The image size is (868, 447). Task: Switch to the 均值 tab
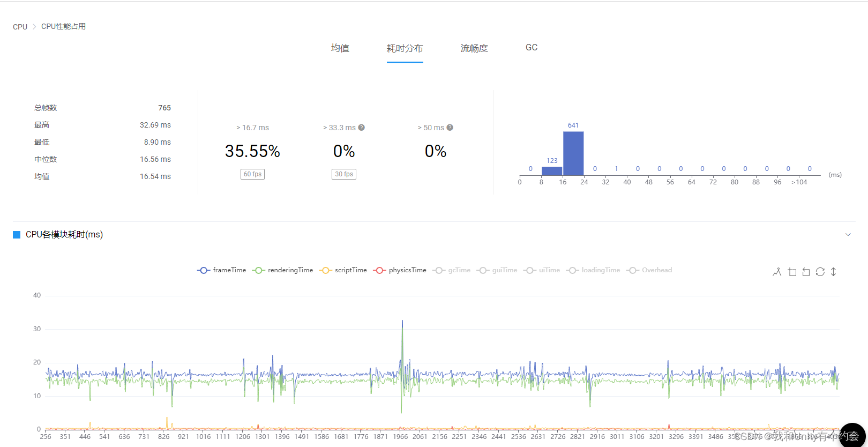pos(340,48)
